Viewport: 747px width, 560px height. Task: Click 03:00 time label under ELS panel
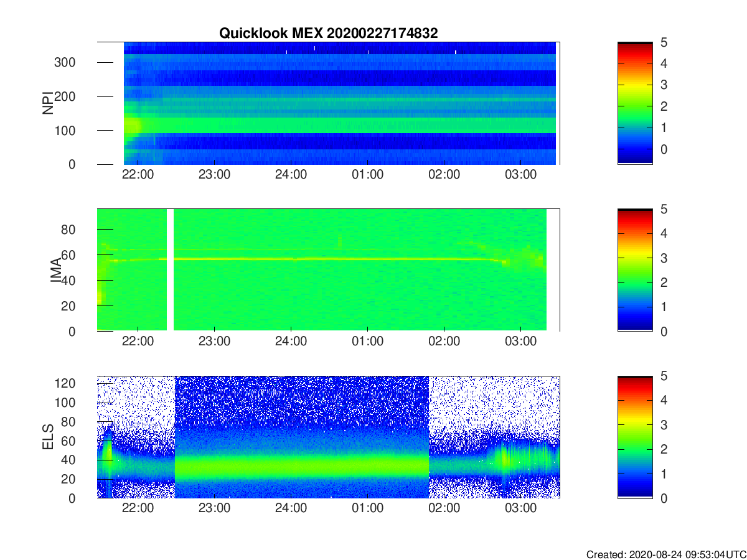(x=521, y=508)
